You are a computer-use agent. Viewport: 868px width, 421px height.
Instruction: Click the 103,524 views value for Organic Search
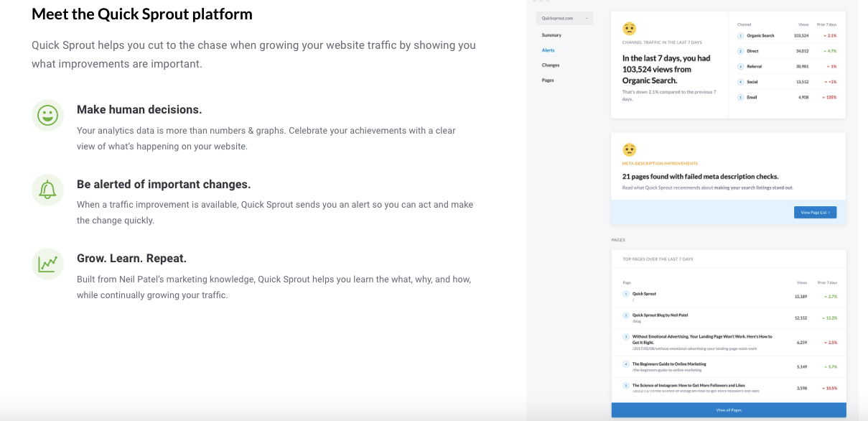click(801, 35)
